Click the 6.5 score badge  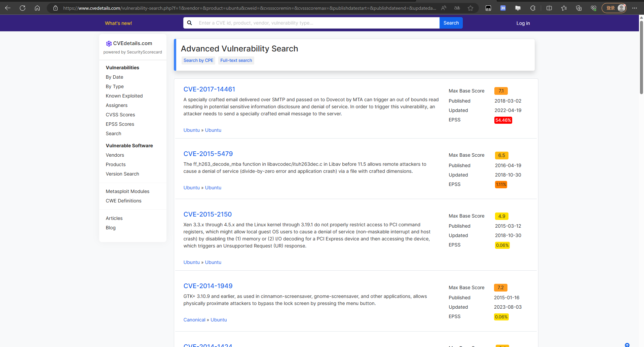(501, 155)
